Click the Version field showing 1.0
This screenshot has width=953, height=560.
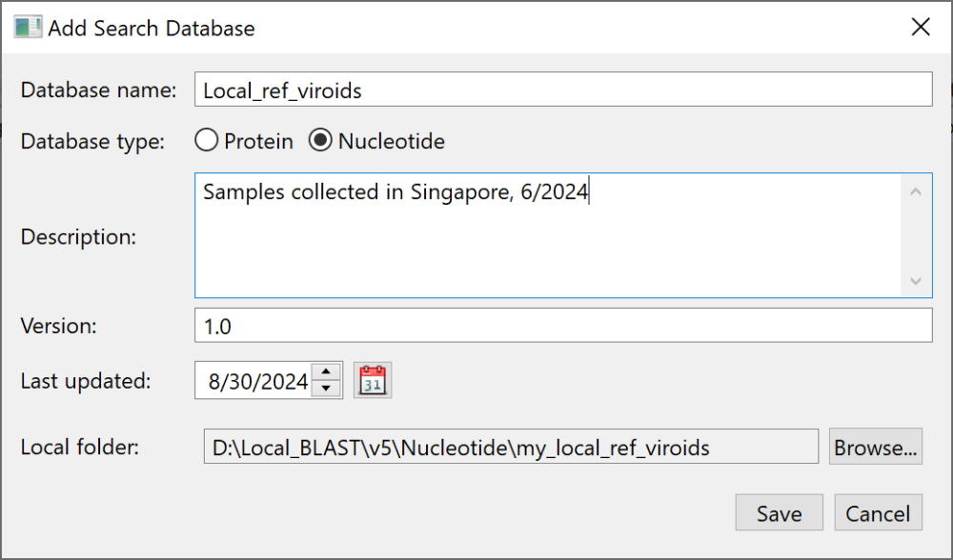tap(562, 325)
